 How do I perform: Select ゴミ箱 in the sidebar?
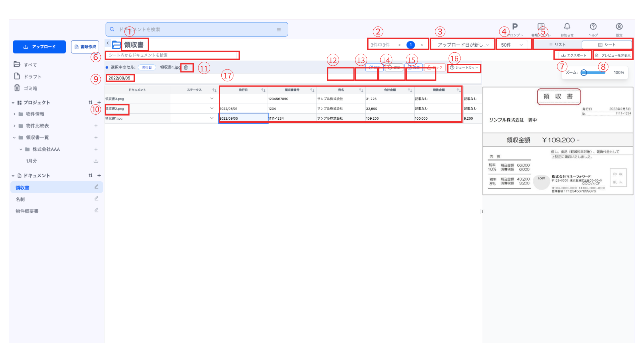pyautogui.click(x=30, y=88)
